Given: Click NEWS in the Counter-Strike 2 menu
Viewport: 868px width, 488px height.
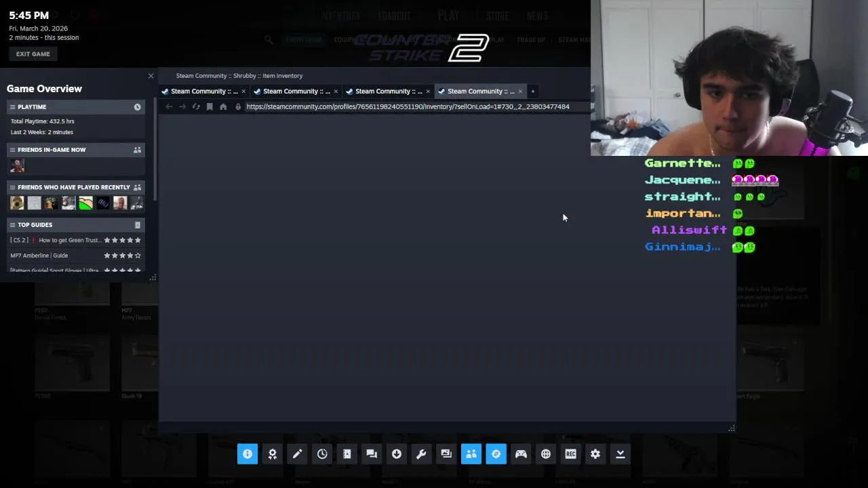Looking at the screenshot, I should (537, 16).
